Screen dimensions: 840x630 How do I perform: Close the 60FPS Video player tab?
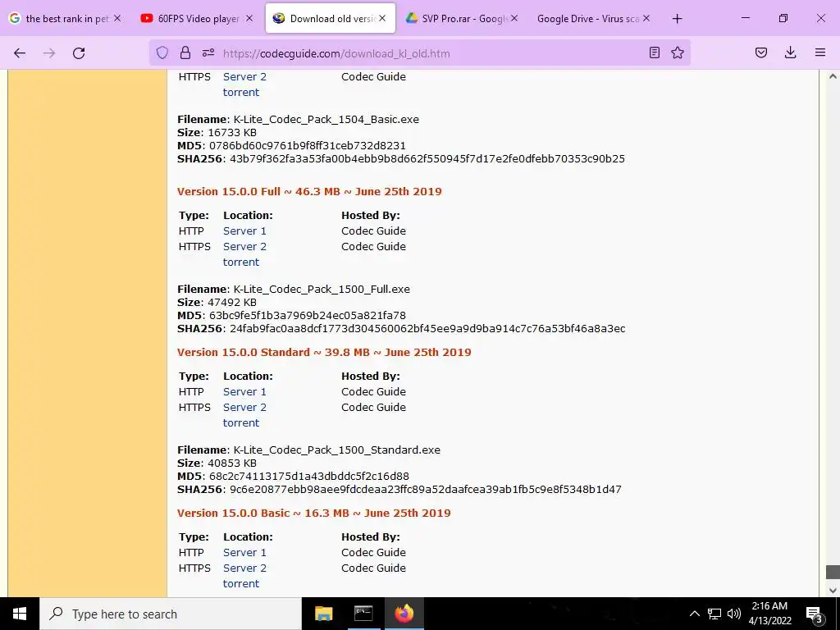point(249,18)
